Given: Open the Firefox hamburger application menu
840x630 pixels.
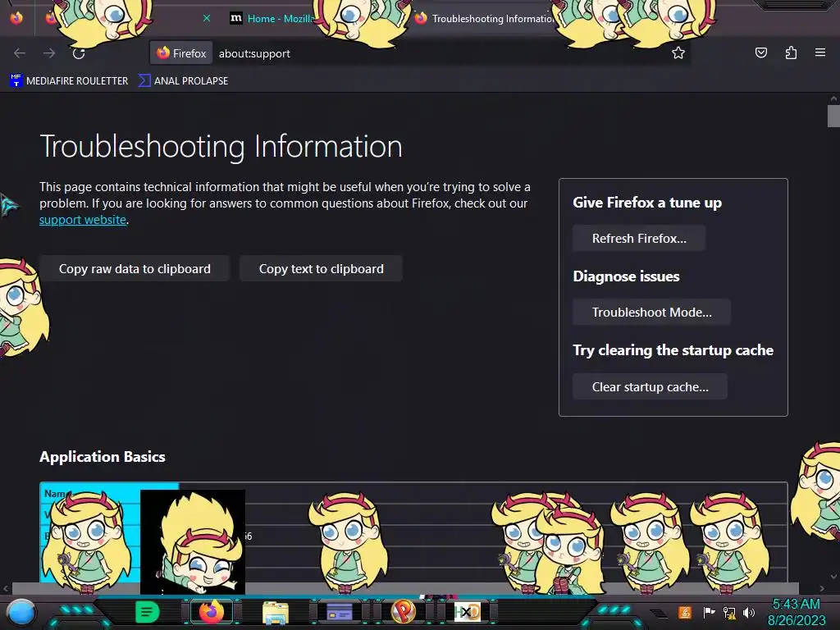Looking at the screenshot, I should 820,52.
